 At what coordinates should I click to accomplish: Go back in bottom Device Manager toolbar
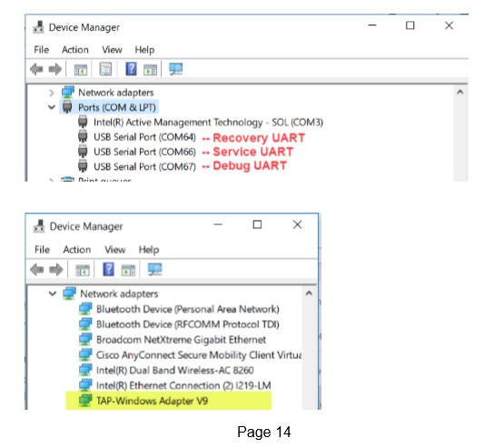(x=37, y=270)
